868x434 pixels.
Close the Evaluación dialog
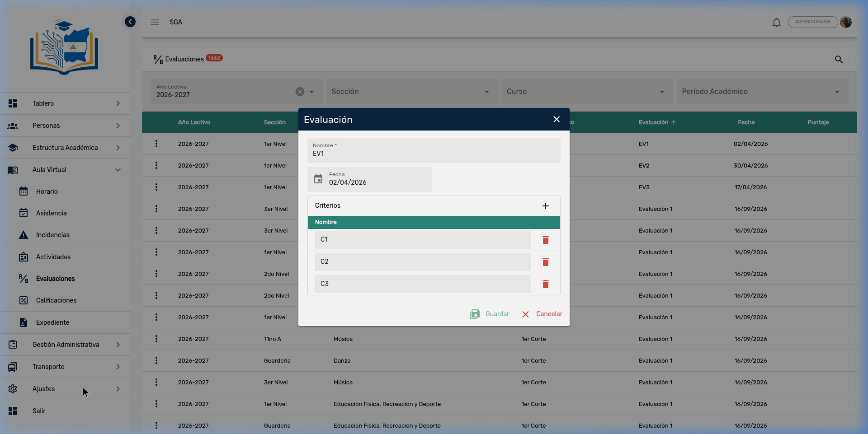(557, 119)
